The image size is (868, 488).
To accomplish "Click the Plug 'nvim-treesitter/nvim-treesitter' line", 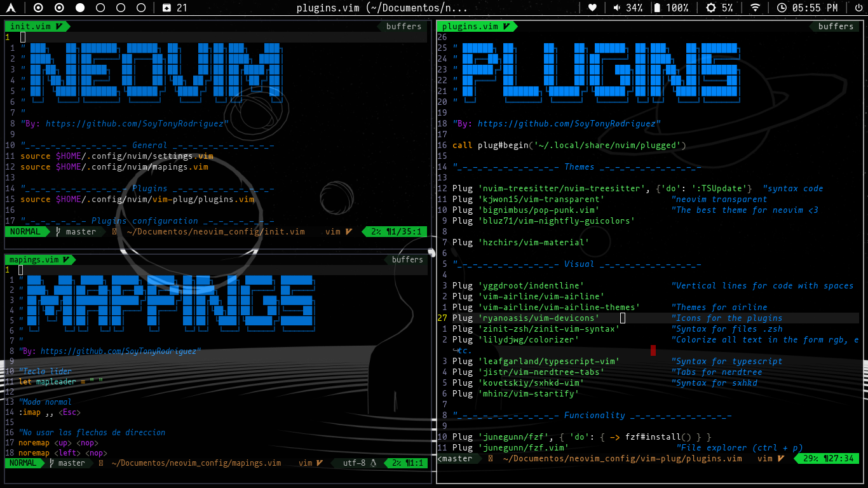I will click(637, 189).
